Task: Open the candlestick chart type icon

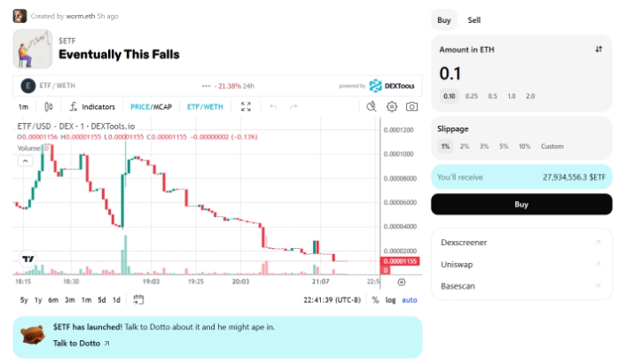Action: pyautogui.click(x=49, y=106)
